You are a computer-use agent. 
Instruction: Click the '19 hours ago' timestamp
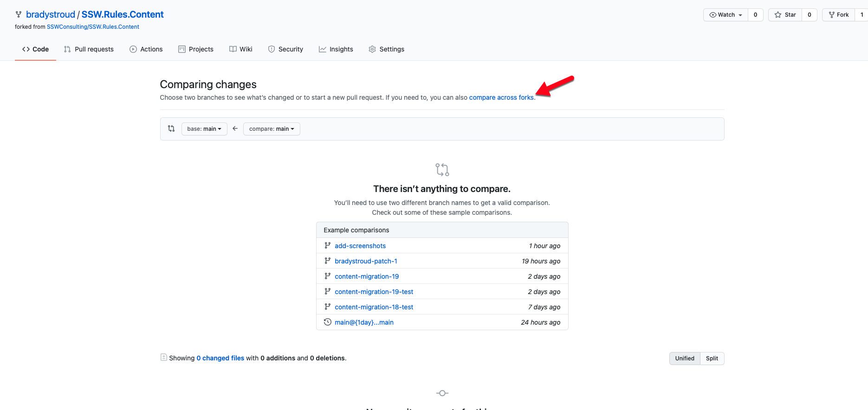coord(541,261)
